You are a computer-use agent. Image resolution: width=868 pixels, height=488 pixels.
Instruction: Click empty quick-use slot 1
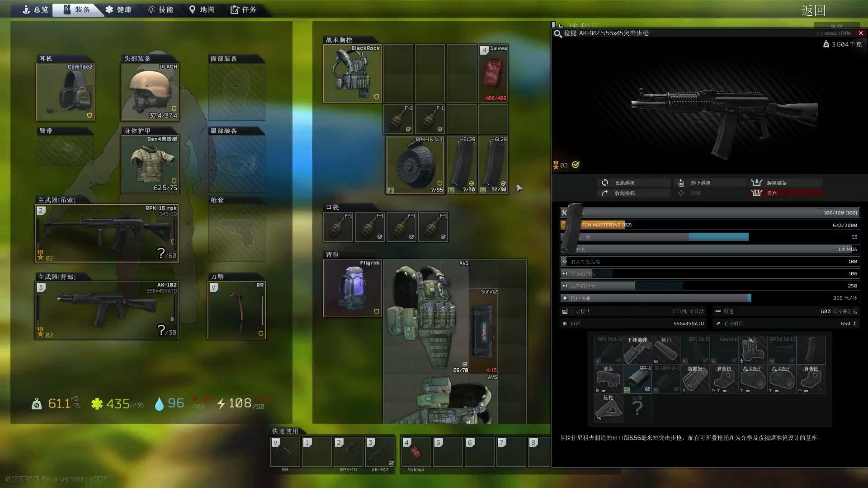coord(317,451)
